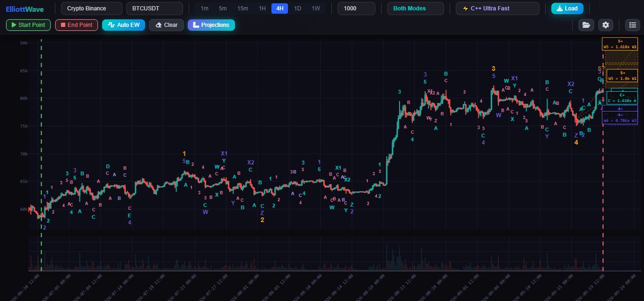This screenshot has height=301, width=644.
Task: Click the red dashed end point line
Action: coord(603,156)
